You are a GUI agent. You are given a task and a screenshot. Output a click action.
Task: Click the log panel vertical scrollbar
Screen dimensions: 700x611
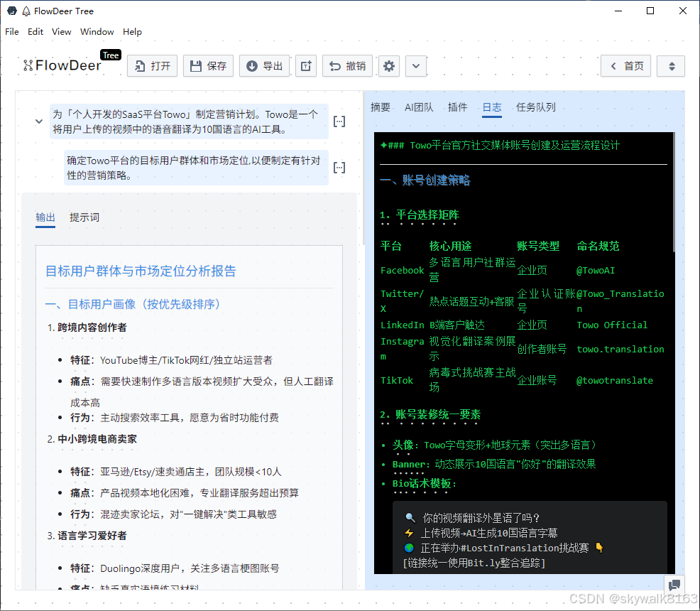click(673, 192)
